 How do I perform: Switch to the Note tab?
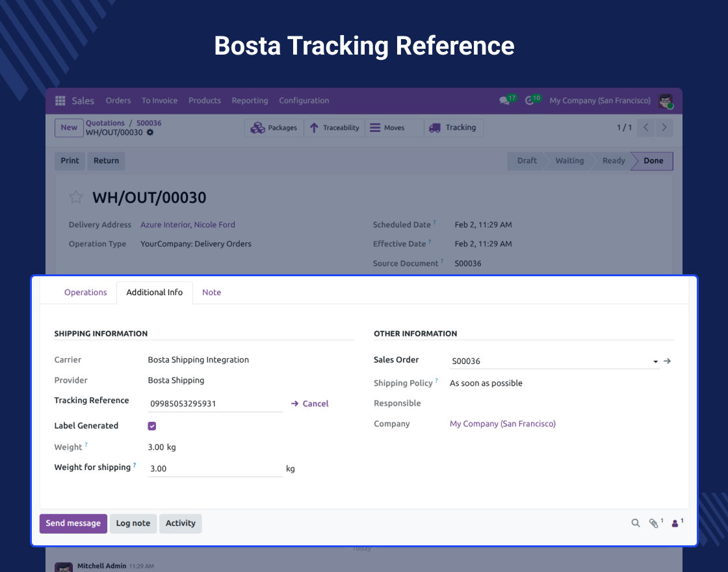[211, 292]
